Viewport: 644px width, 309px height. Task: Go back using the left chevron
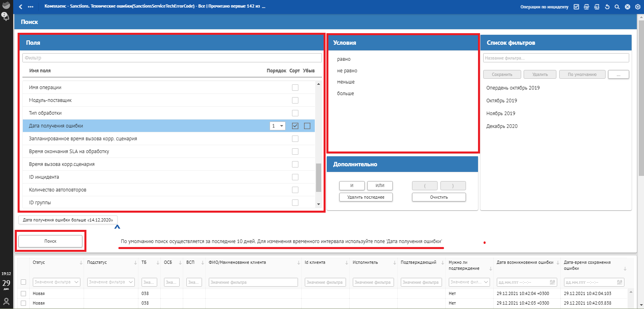coord(21,7)
